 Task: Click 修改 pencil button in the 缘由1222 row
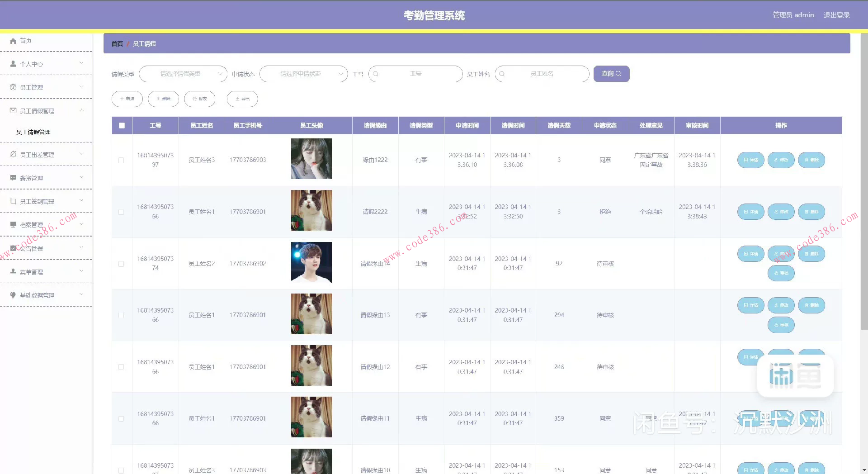(x=781, y=160)
